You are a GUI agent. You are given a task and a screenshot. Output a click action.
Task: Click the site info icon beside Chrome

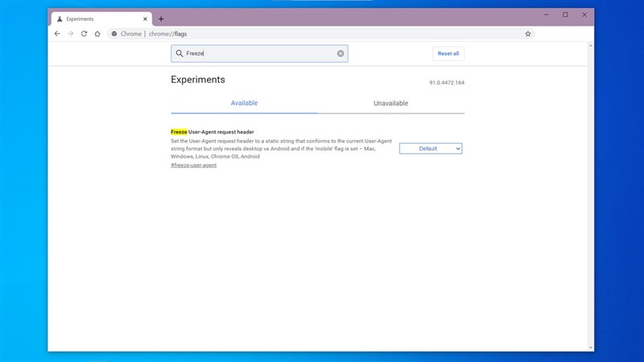[x=114, y=34]
